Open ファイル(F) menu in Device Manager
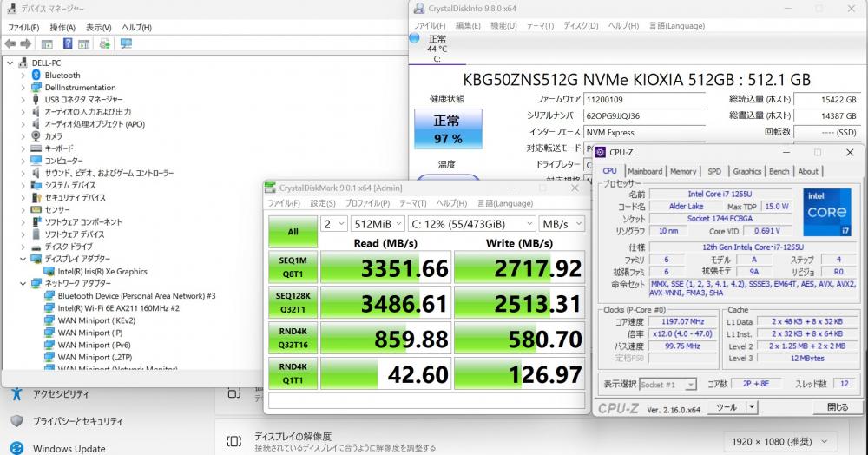Viewport: 868px width, 455px height. click(x=23, y=27)
